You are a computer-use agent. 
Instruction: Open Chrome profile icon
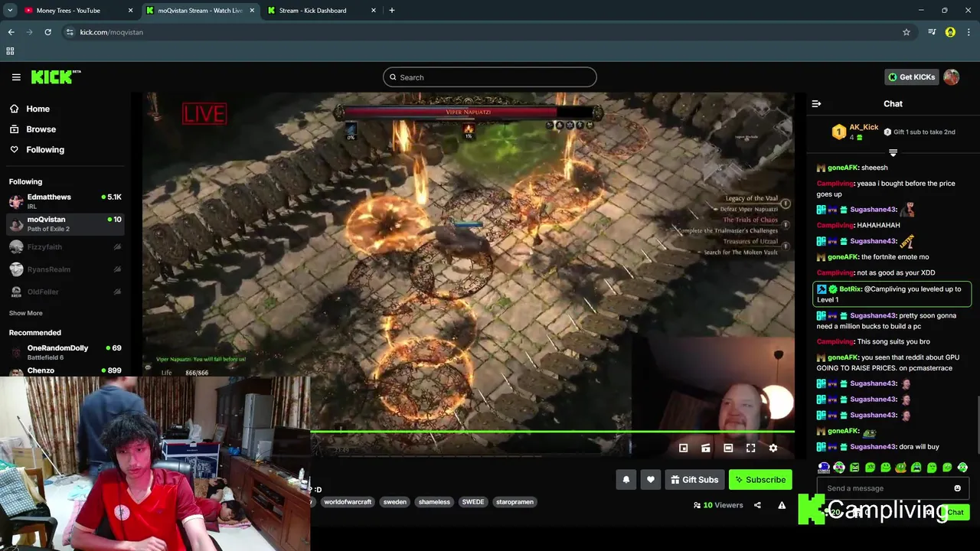pyautogui.click(x=950, y=32)
